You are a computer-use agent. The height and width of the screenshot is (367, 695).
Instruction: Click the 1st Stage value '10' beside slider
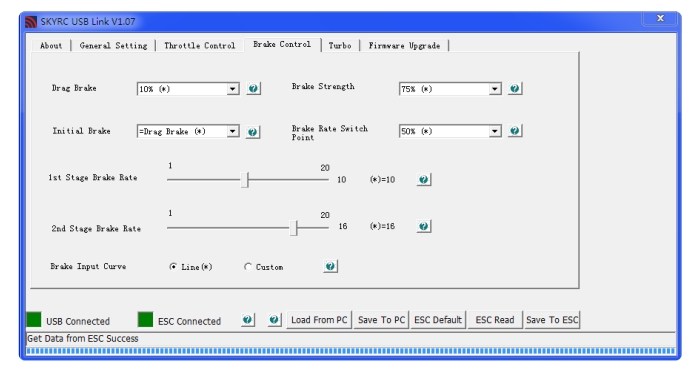(341, 180)
